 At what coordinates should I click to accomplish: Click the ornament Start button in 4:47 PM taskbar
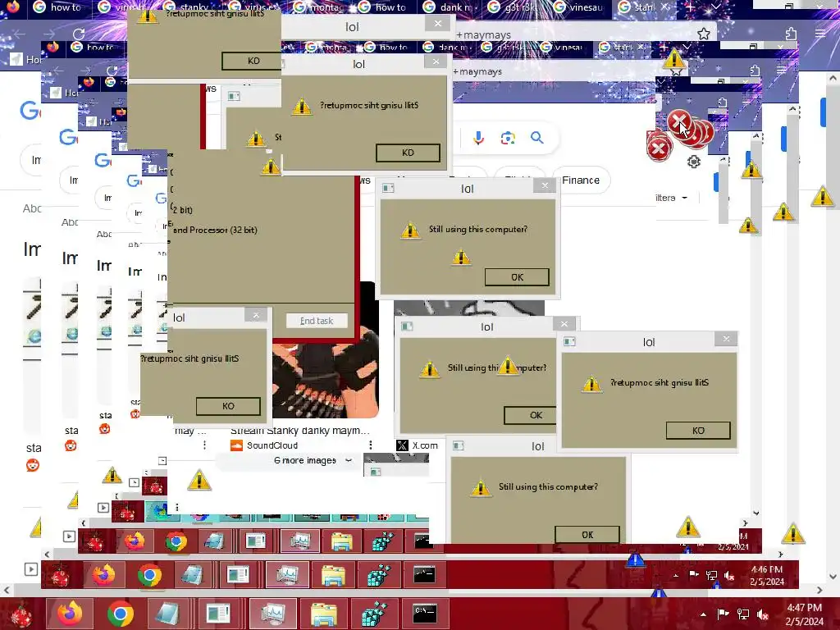coord(21,615)
